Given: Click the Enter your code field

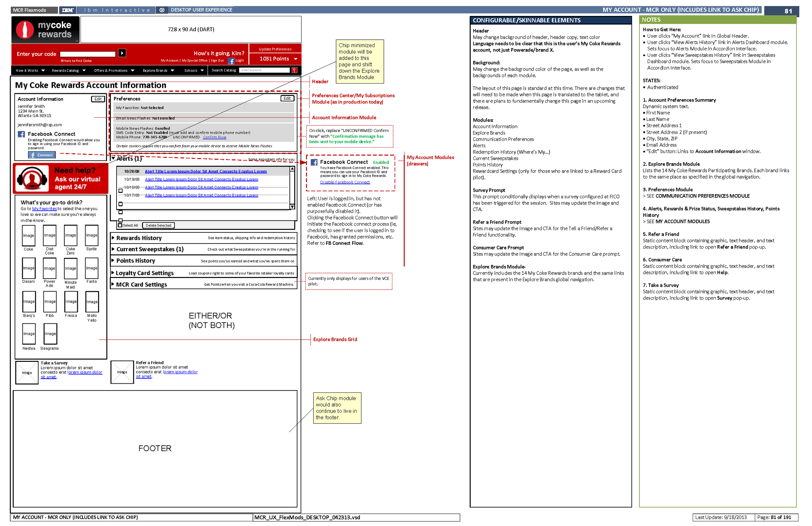Looking at the screenshot, I should pos(88,54).
